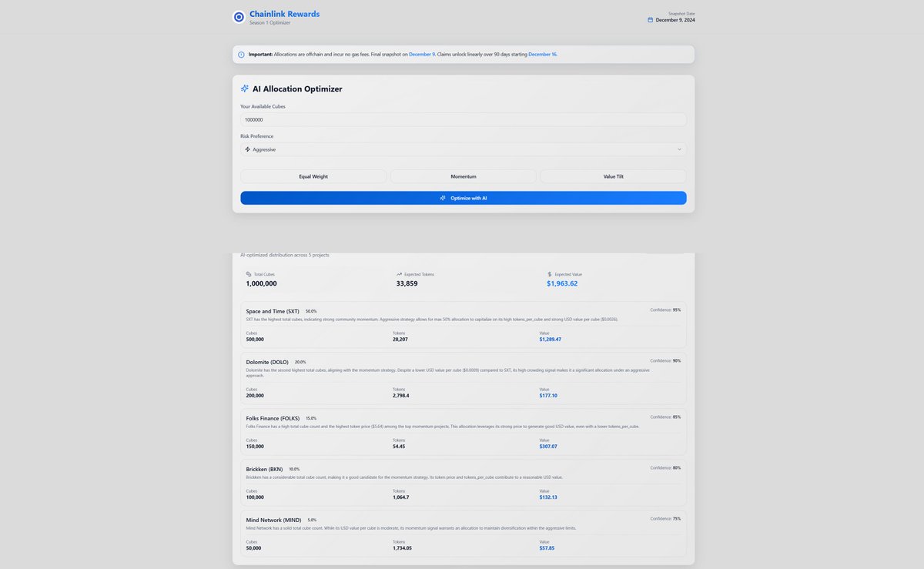The image size is (924, 569).
Task: Click the Confidence: 90% label
Action: point(665,360)
